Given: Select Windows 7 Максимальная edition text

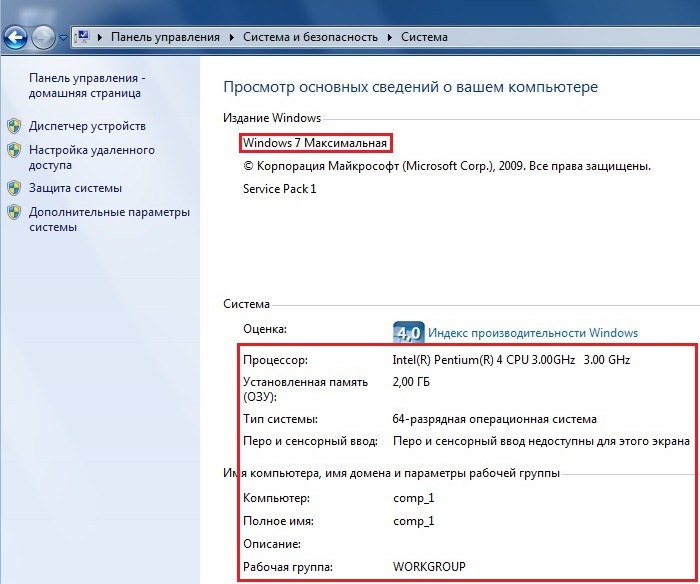Looking at the screenshot, I should coord(315,143).
